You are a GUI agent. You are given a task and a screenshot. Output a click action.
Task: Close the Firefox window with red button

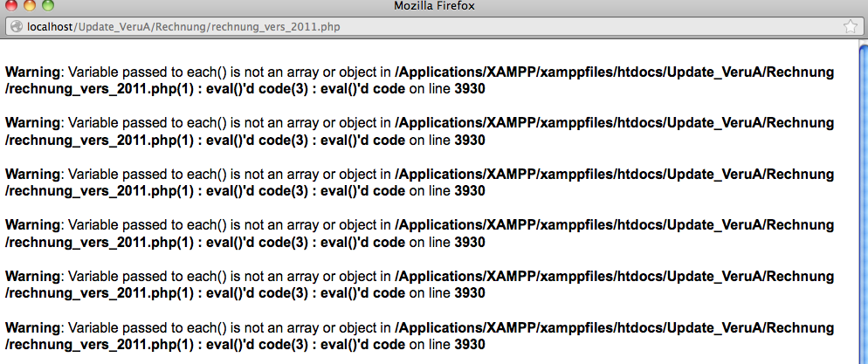pyautogui.click(x=12, y=7)
